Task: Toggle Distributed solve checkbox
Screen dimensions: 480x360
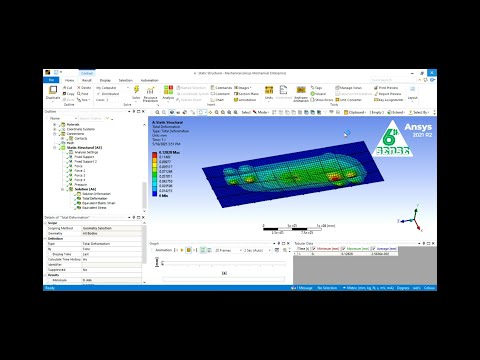Action: (x=98, y=94)
